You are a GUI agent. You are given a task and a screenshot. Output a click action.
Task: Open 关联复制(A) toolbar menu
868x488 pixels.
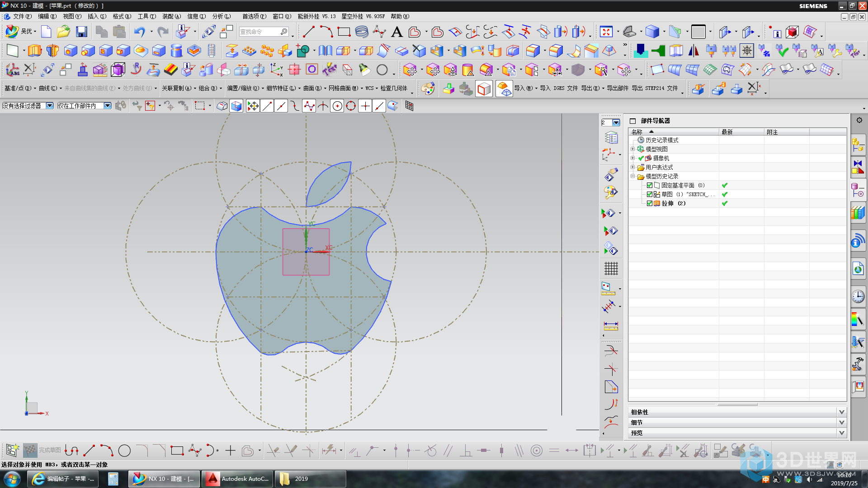[179, 88]
